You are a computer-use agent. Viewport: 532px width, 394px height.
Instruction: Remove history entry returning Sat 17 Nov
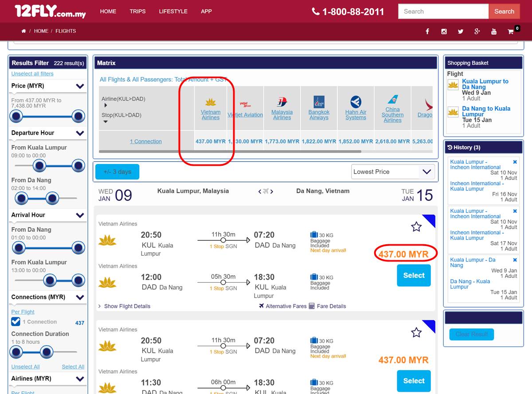coord(515,211)
